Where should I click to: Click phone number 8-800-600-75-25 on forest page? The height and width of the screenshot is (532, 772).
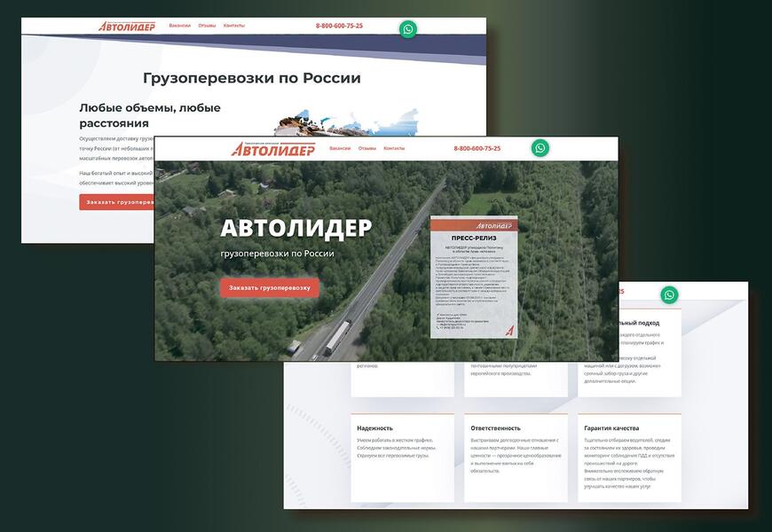point(477,149)
